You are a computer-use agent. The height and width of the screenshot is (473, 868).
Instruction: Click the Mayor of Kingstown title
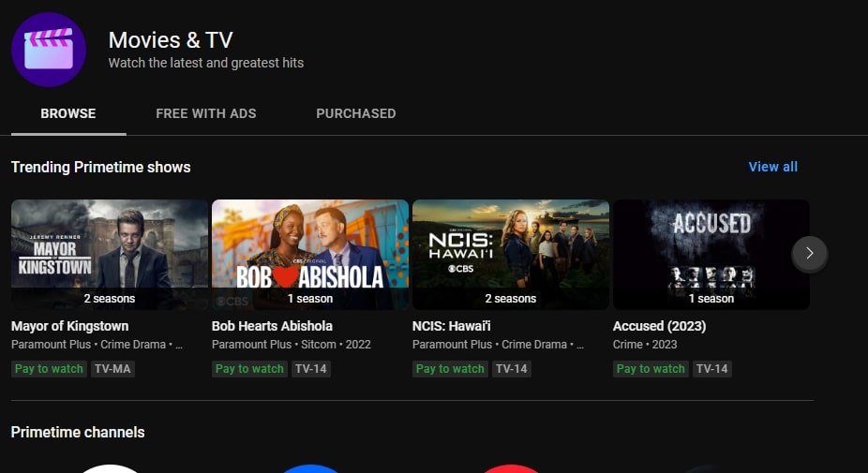(69, 326)
